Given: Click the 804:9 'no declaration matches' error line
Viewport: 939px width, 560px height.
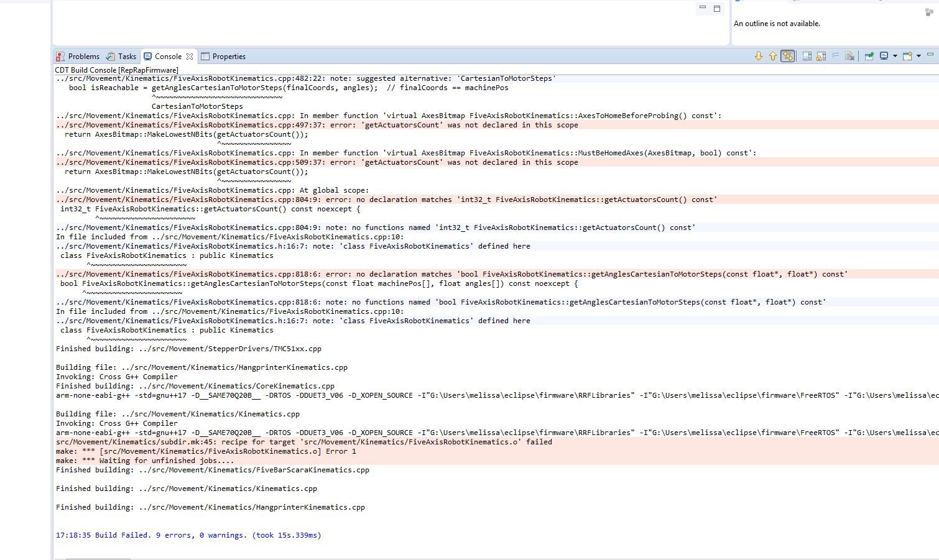Looking at the screenshot, I should (386, 200).
